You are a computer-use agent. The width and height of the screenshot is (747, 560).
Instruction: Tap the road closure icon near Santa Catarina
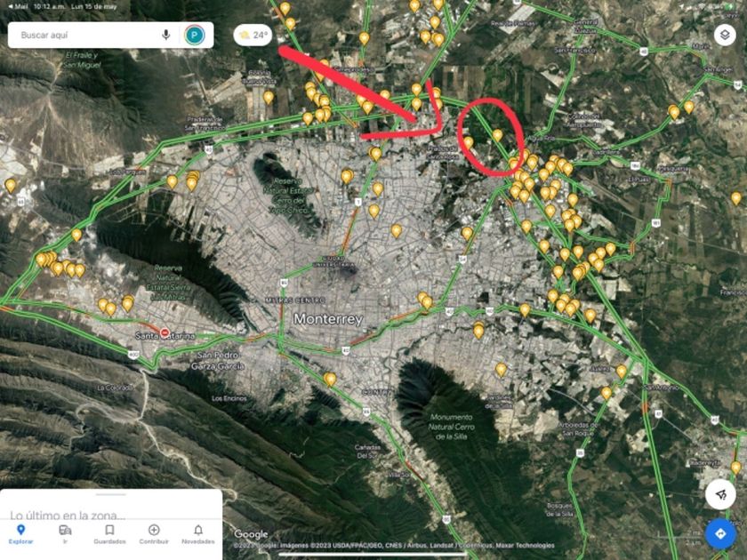[x=165, y=332]
